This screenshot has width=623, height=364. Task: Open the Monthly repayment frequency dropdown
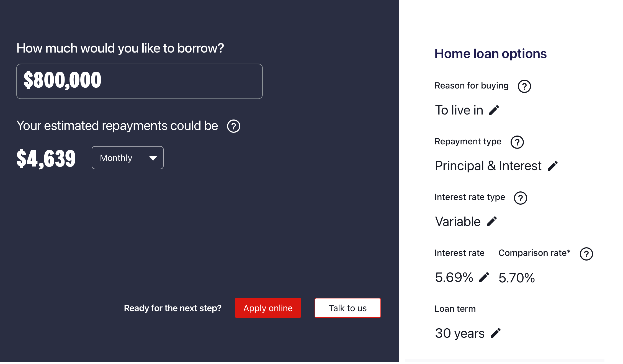[127, 158]
